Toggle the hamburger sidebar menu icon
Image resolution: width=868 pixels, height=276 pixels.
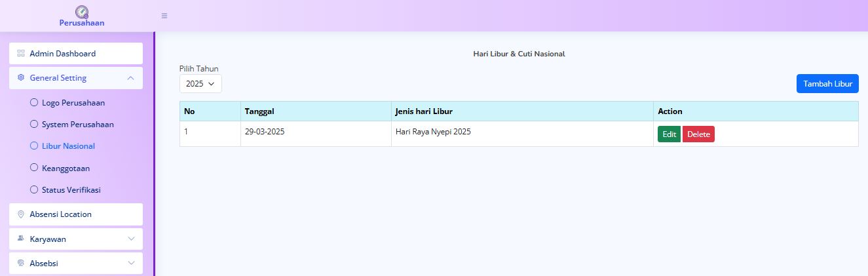164,16
